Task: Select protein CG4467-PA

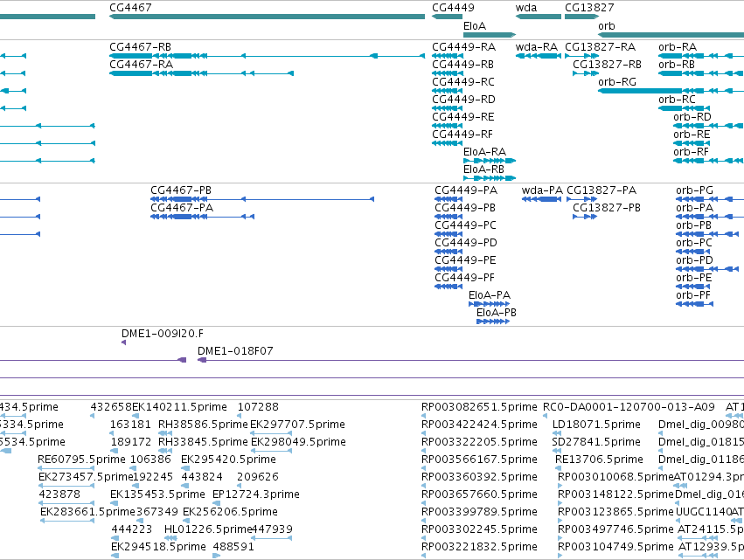Action: pos(203,217)
